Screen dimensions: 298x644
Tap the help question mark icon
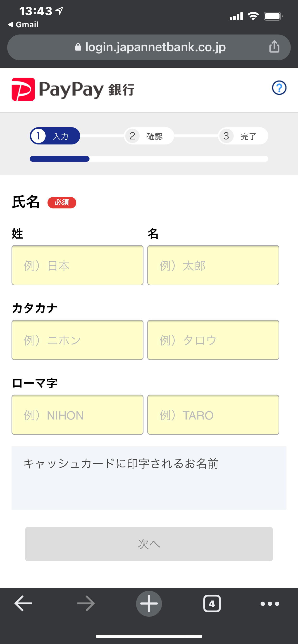tap(279, 88)
